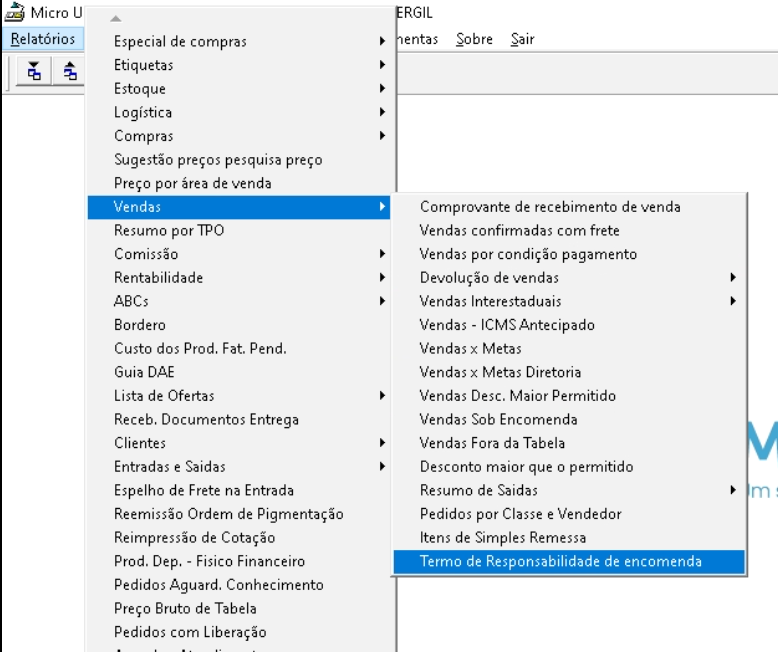Open the Guia DAE report
This screenshot has height=652, width=778.
click(x=144, y=372)
